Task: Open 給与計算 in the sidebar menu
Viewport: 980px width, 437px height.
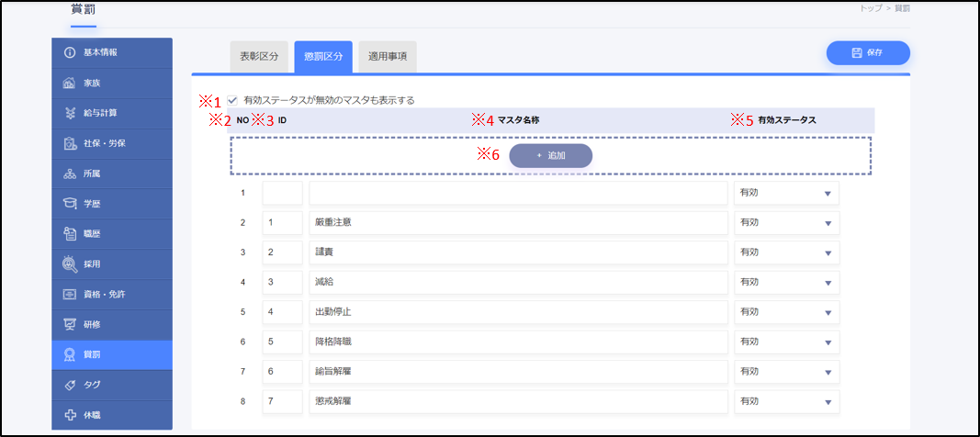Action: pyautogui.click(x=112, y=114)
